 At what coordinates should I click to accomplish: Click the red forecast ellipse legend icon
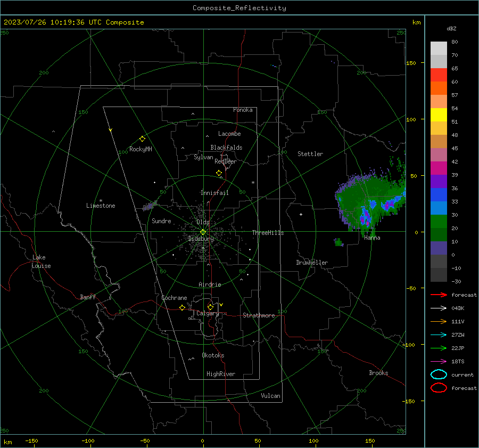(439, 388)
